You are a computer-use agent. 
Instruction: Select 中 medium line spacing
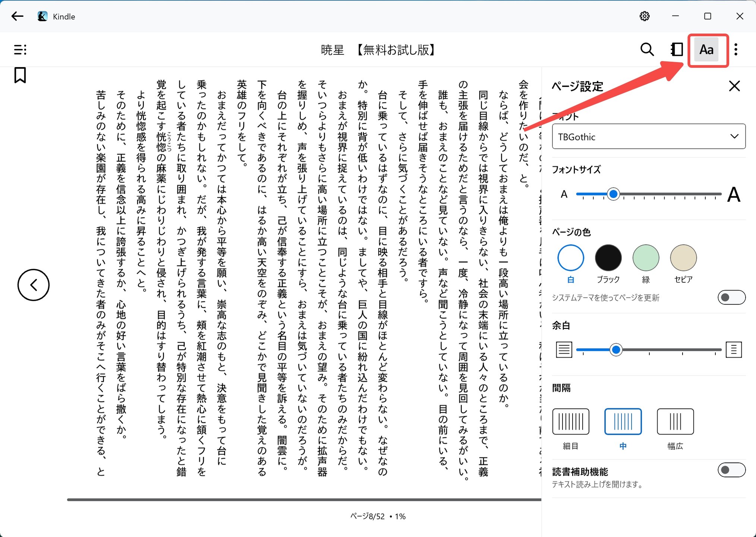click(623, 421)
